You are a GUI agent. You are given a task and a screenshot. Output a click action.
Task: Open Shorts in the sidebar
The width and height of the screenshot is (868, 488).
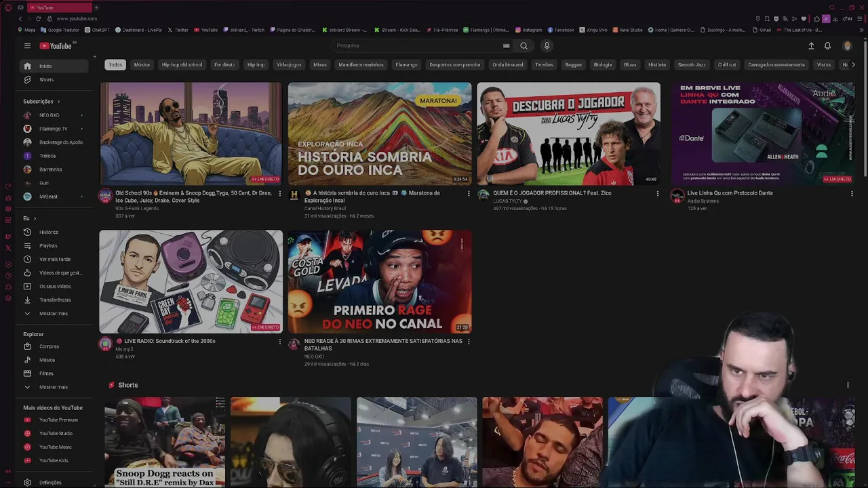pyautogui.click(x=54, y=79)
